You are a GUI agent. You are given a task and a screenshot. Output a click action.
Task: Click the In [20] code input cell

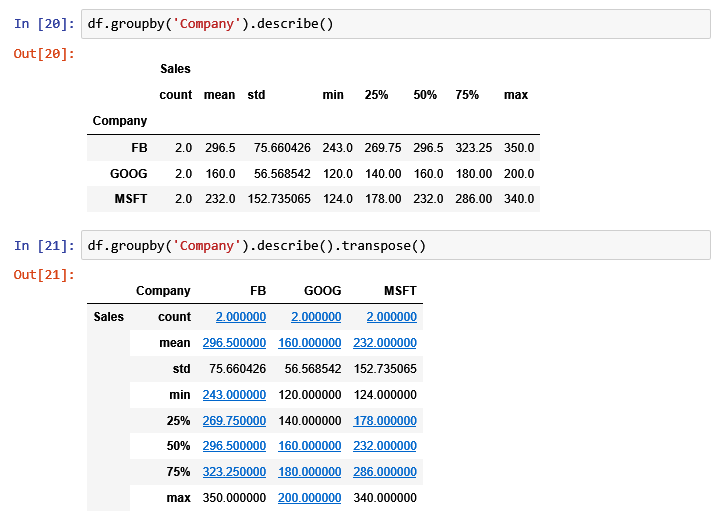[x=396, y=24]
